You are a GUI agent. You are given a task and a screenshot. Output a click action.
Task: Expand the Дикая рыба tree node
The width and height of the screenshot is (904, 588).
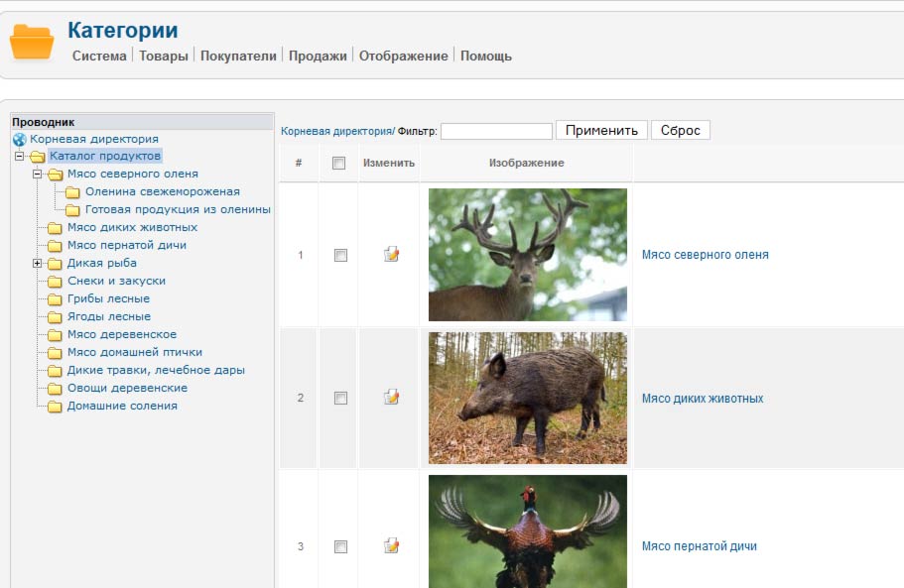[x=38, y=263]
